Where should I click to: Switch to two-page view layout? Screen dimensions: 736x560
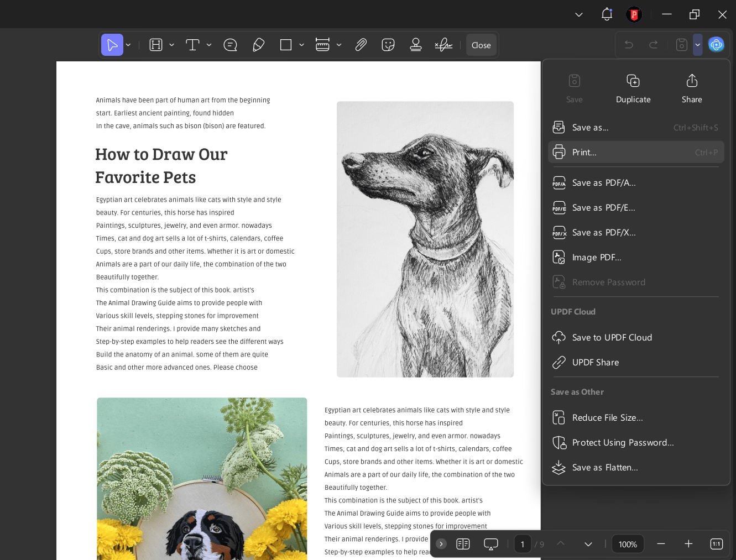tap(463, 544)
